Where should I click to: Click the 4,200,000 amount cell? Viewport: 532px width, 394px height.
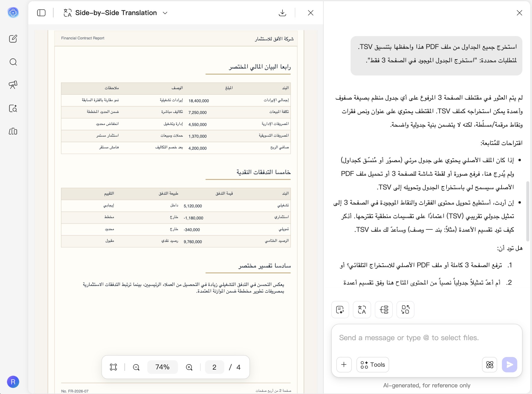coord(197,148)
